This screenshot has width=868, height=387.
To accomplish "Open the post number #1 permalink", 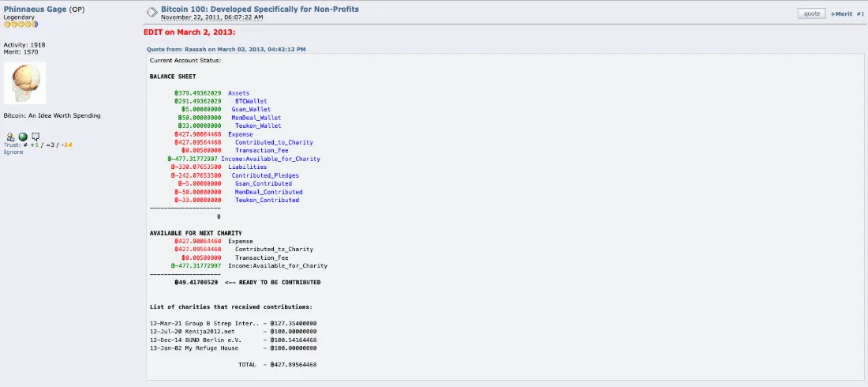I will click(x=860, y=14).
